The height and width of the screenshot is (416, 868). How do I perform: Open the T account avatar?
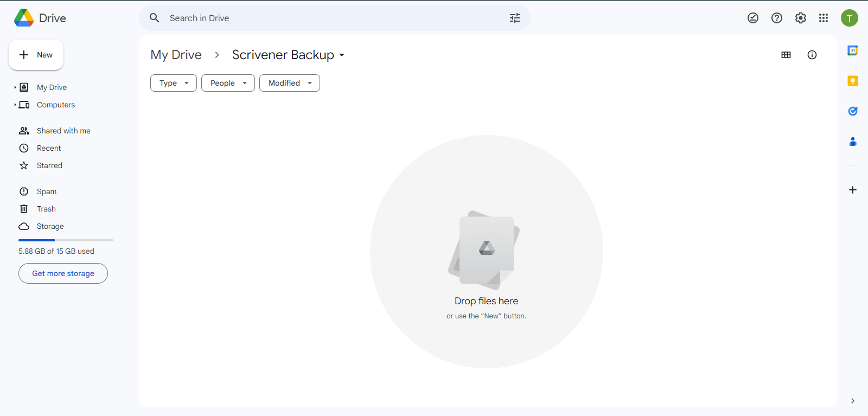pos(850,18)
